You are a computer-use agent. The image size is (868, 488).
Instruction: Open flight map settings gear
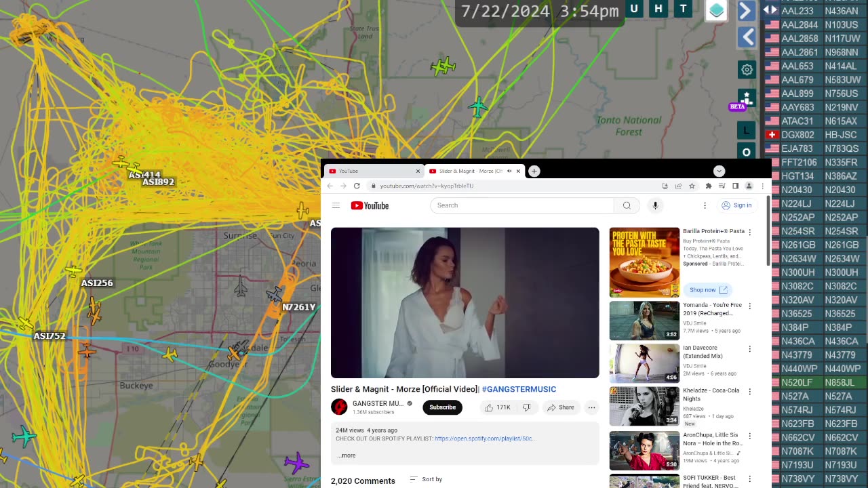point(747,70)
